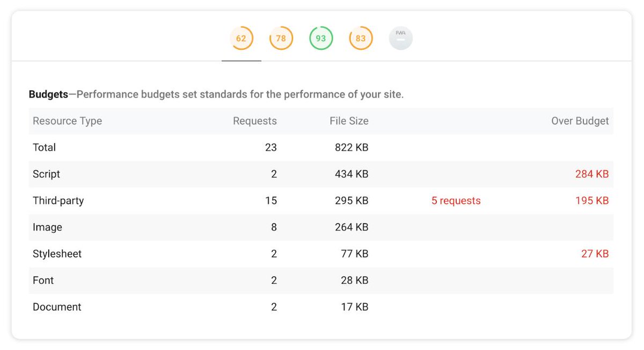Select the Total row showing 822 KB
Screen dimensions: 644x350
[x=44, y=147]
